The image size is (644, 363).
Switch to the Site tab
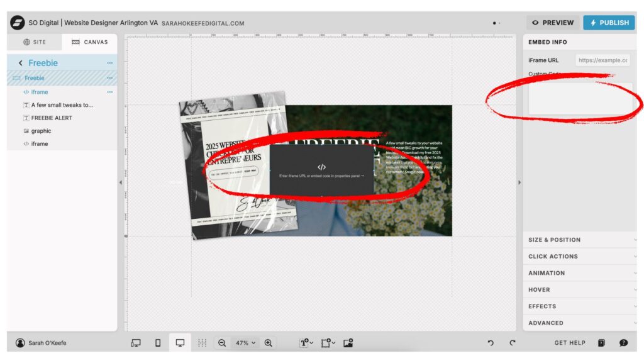35,42
